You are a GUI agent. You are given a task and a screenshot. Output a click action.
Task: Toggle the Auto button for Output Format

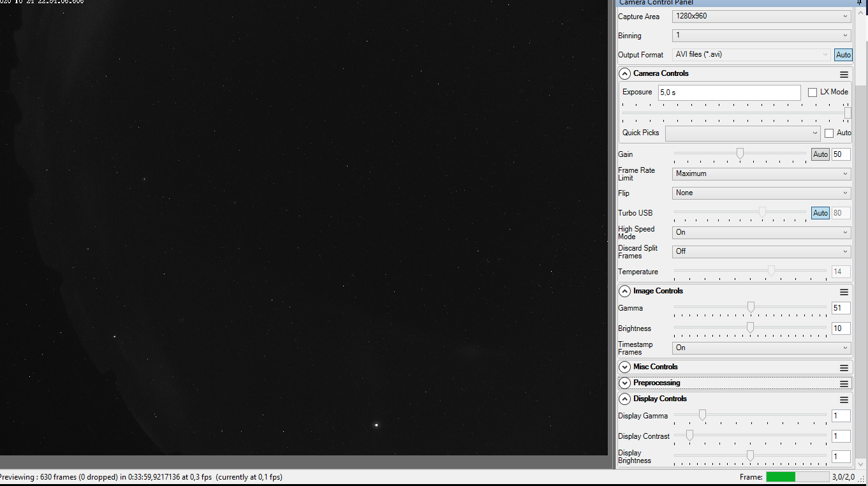tap(843, 55)
